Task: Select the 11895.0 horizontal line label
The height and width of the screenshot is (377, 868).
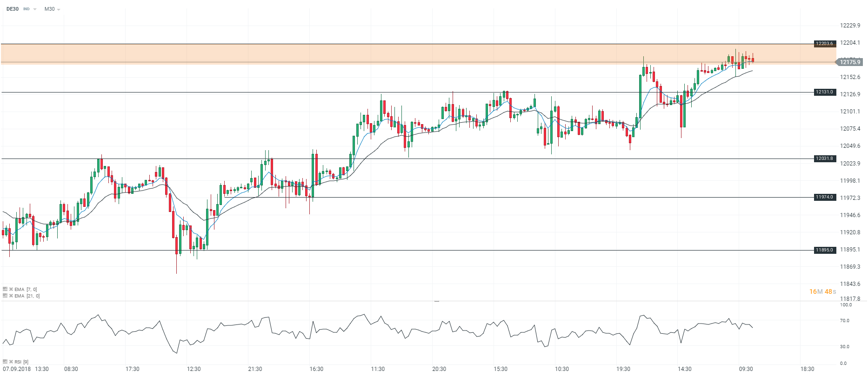Action: (x=824, y=250)
